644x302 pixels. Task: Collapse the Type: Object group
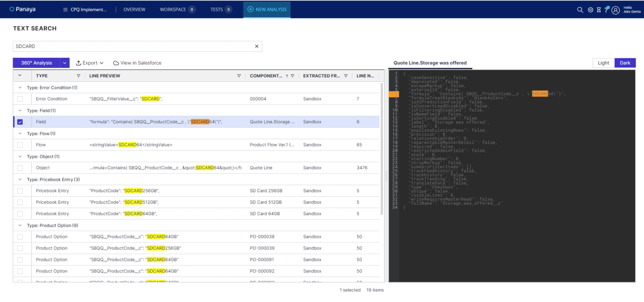coord(20,156)
